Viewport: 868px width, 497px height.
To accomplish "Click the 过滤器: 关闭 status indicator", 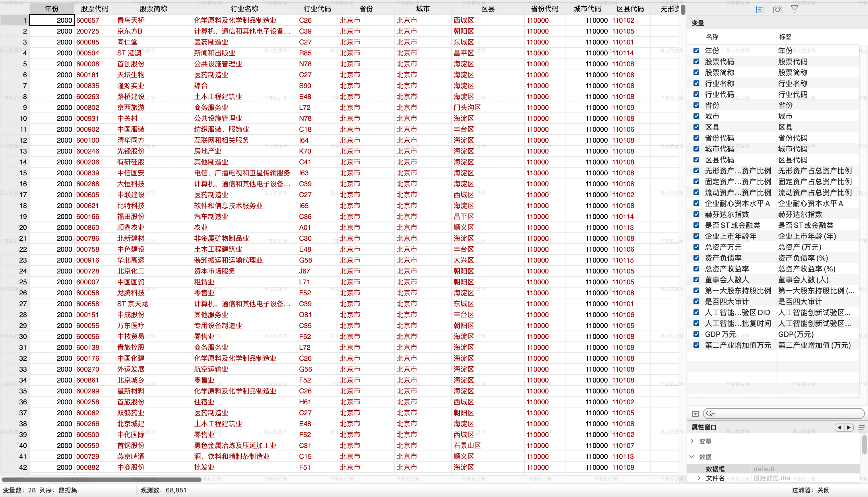I will pyautogui.click(x=811, y=490).
